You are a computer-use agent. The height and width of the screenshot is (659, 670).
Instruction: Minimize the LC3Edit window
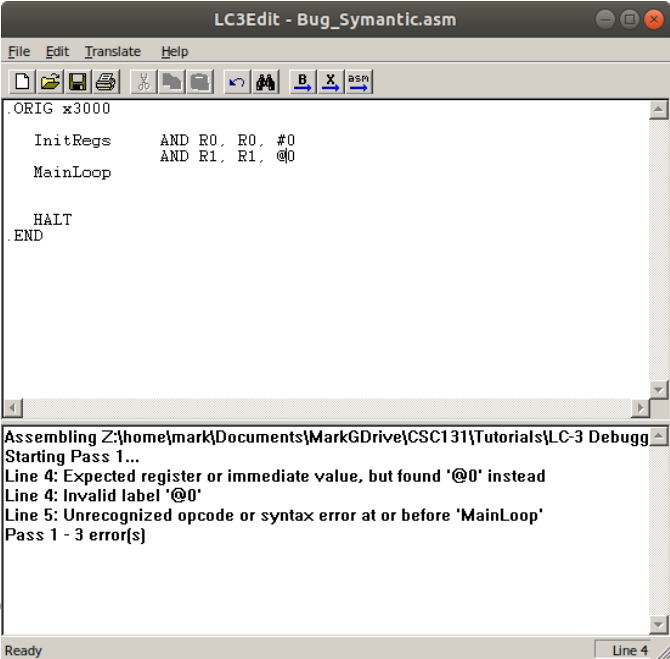[605, 19]
